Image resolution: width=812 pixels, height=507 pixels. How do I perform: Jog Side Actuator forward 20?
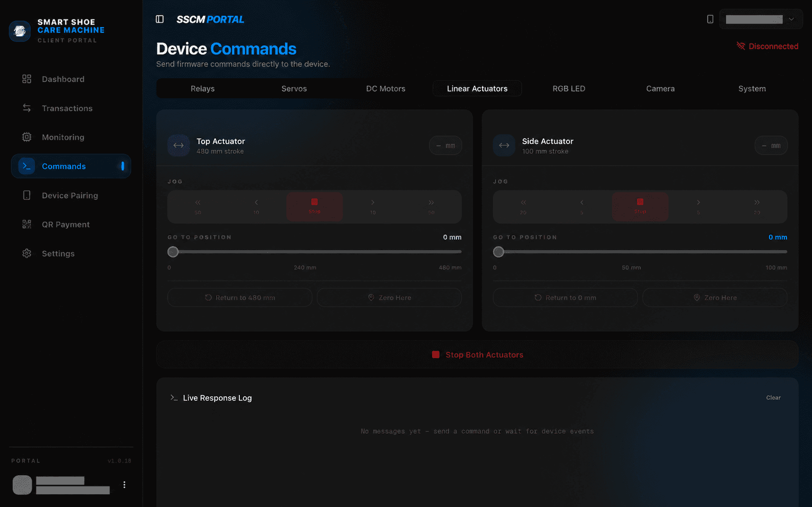757,207
